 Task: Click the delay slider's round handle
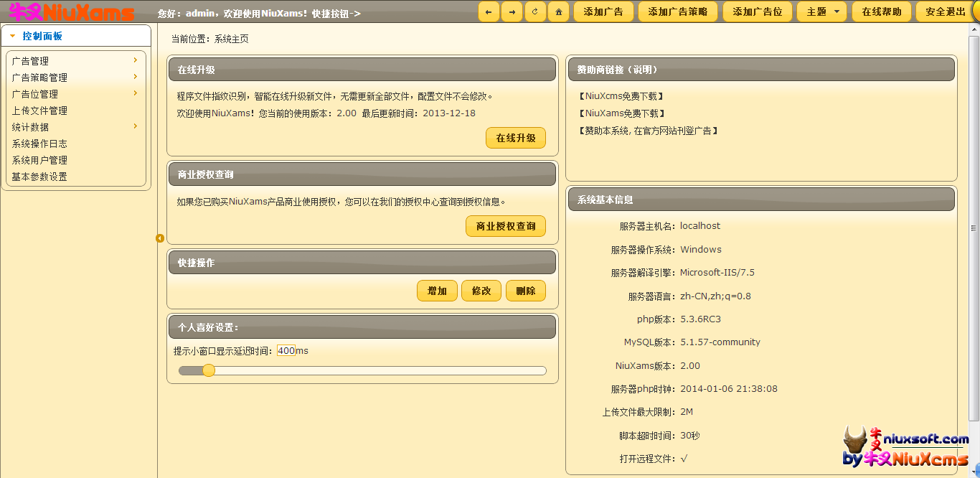pyautogui.click(x=209, y=370)
